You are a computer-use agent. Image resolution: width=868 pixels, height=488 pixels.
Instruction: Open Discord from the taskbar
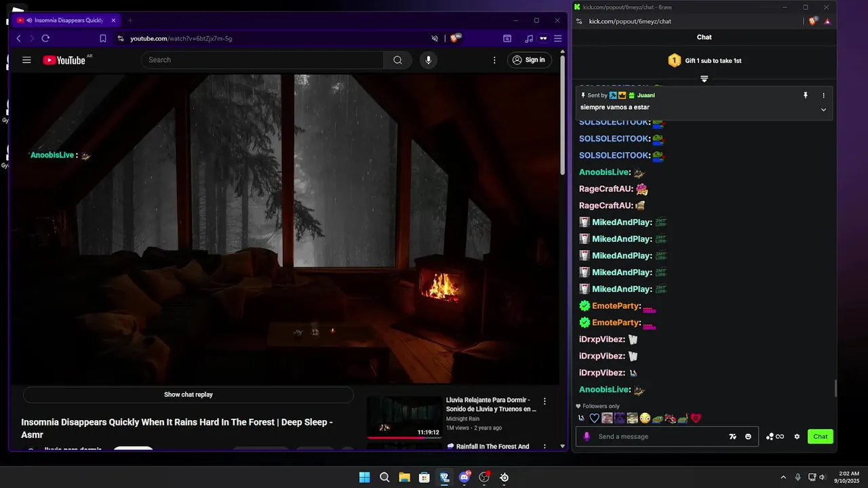tap(465, 477)
